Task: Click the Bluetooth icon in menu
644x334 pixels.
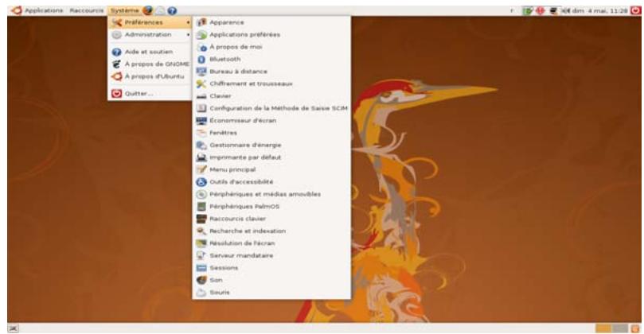Action: click(201, 59)
